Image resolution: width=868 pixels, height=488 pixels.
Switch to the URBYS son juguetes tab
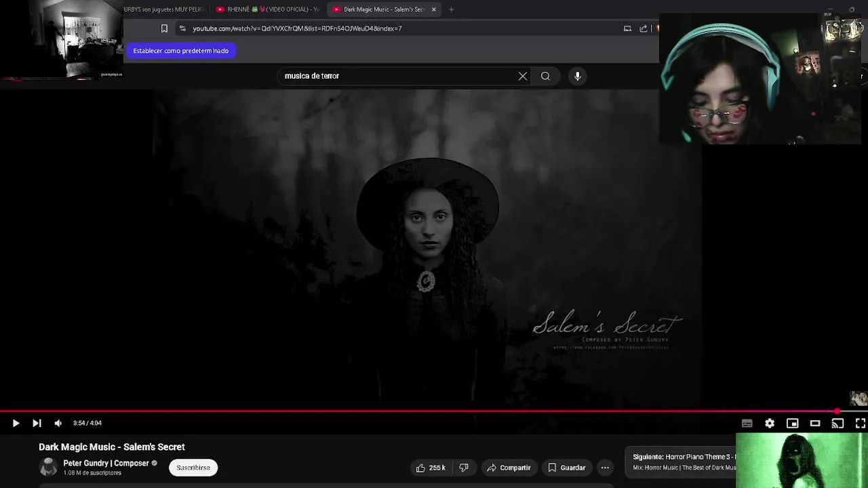click(164, 9)
